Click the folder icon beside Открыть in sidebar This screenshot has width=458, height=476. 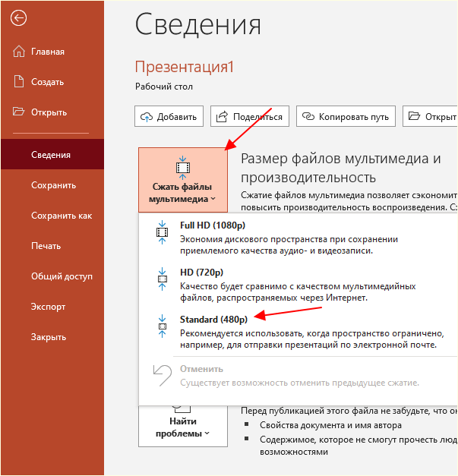coord(18,112)
